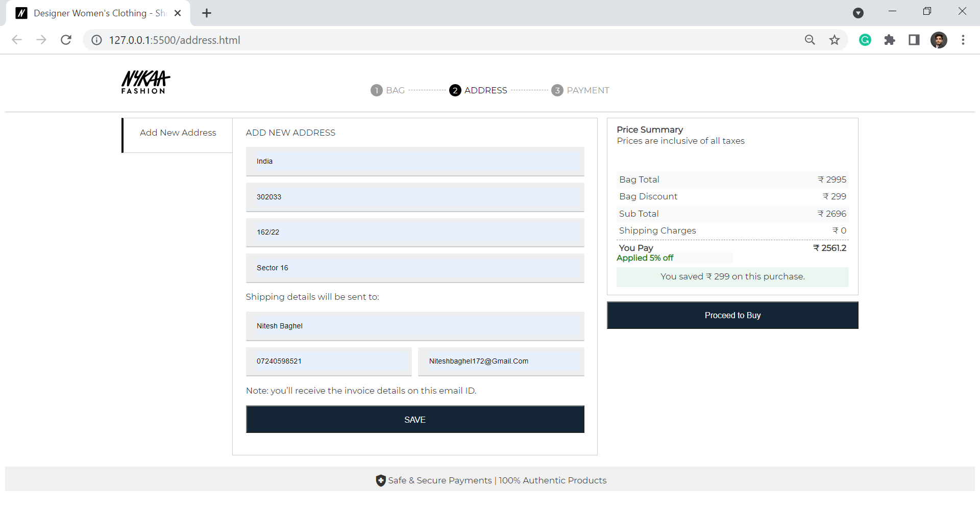Image resolution: width=980 pixels, height=514 pixels.
Task: Switch to the Designer Women's Clothing tab
Action: point(97,13)
